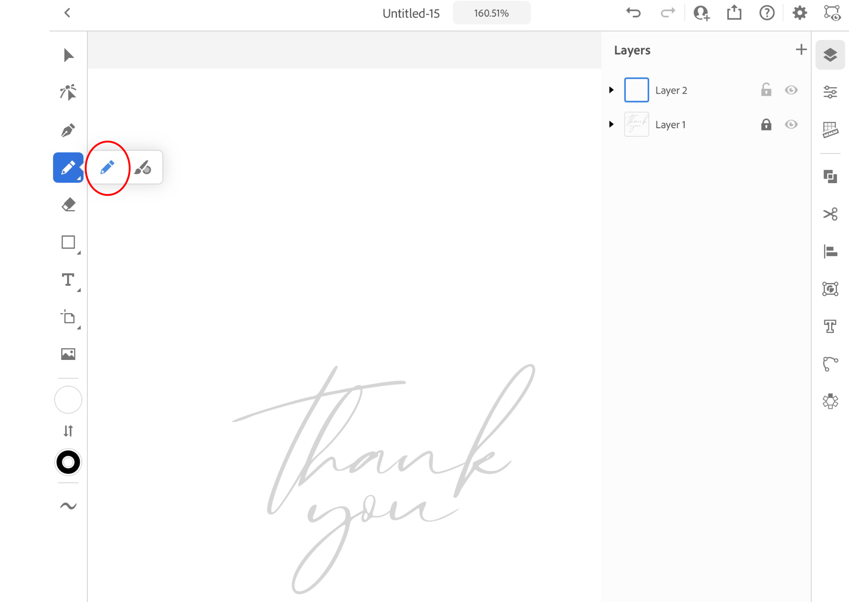Image resolution: width=868 pixels, height=602 pixels.
Task: Add a new layer with plus button
Action: pyautogui.click(x=800, y=49)
